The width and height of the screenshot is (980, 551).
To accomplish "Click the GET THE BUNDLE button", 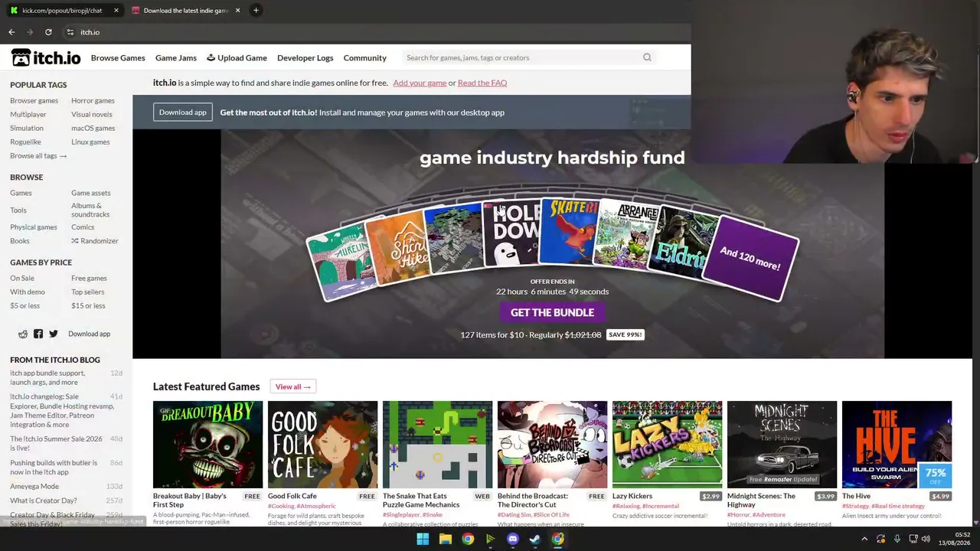I will tap(552, 312).
